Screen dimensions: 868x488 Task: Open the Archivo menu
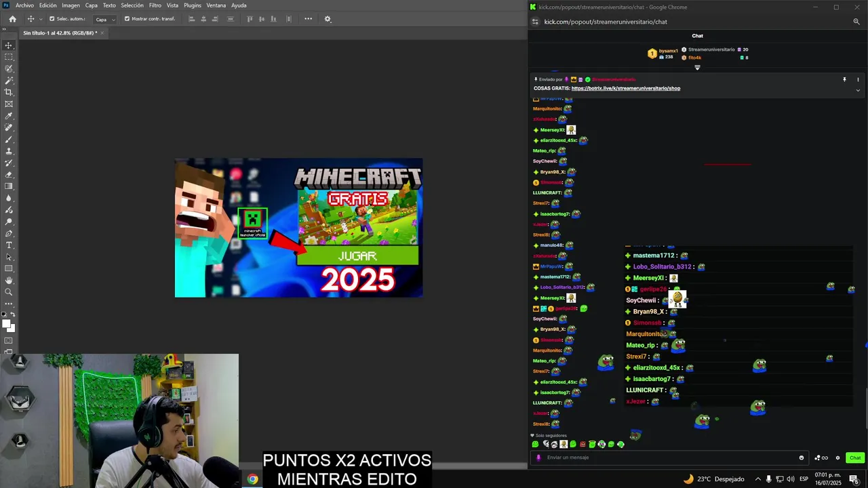[24, 5]
